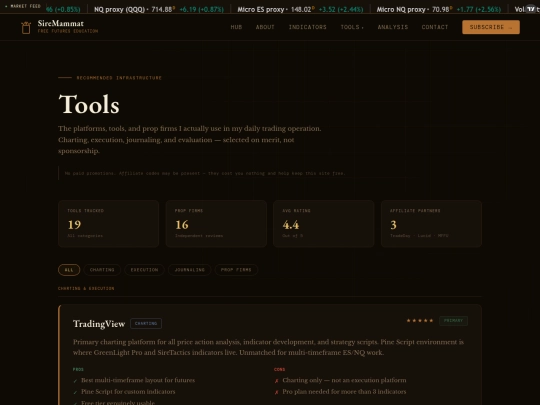The image size is (540, 405).
Task: Click the Charting tag beside TradingView
Action: (x=146, y=323)
